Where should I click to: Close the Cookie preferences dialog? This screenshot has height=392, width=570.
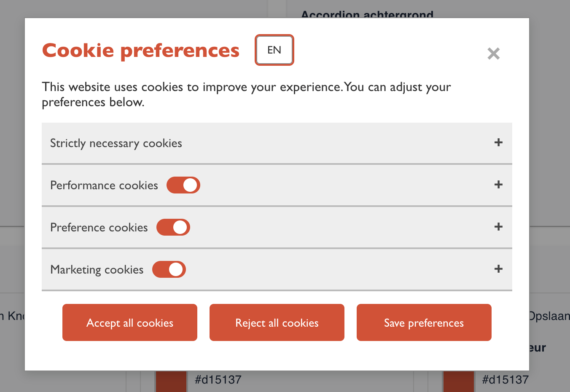[x=493, y=54]
